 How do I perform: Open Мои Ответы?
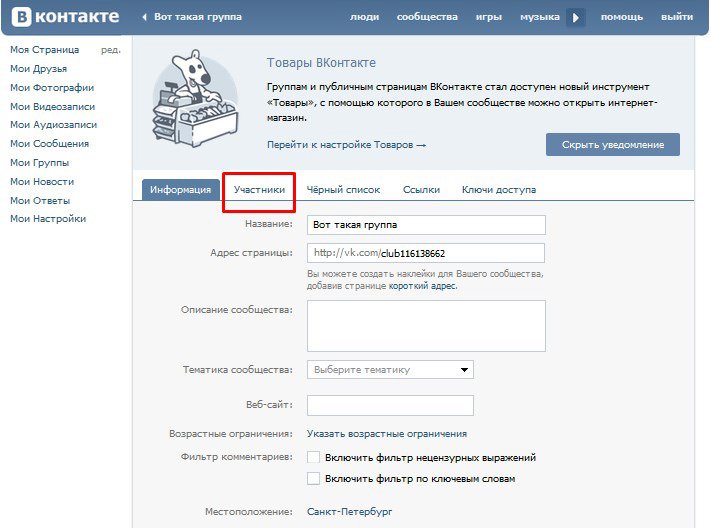tap(40, 200)
